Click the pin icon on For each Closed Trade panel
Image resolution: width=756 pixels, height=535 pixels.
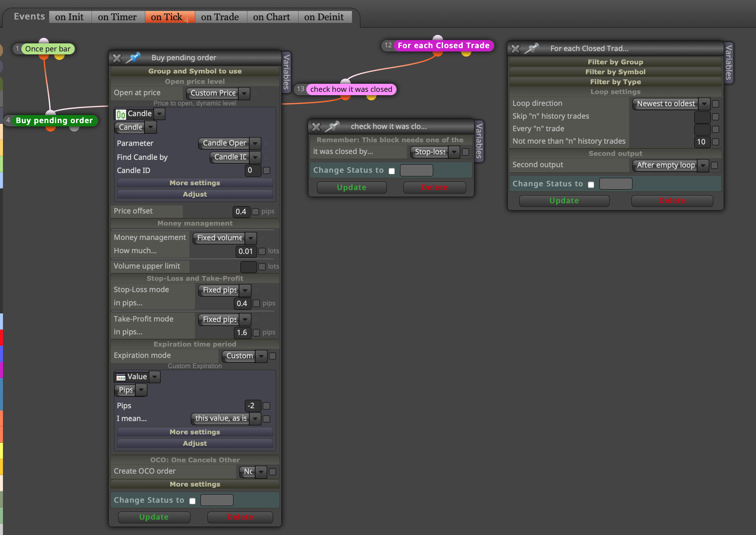tap(532, 48)
